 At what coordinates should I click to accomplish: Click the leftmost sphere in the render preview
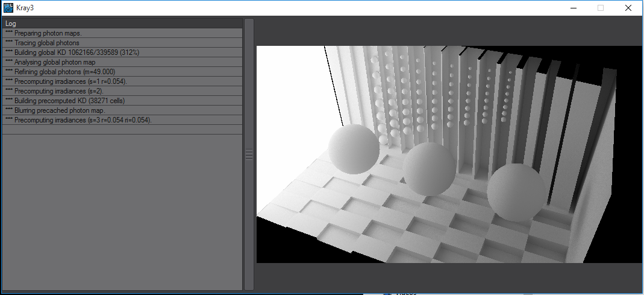pos(354,150)
